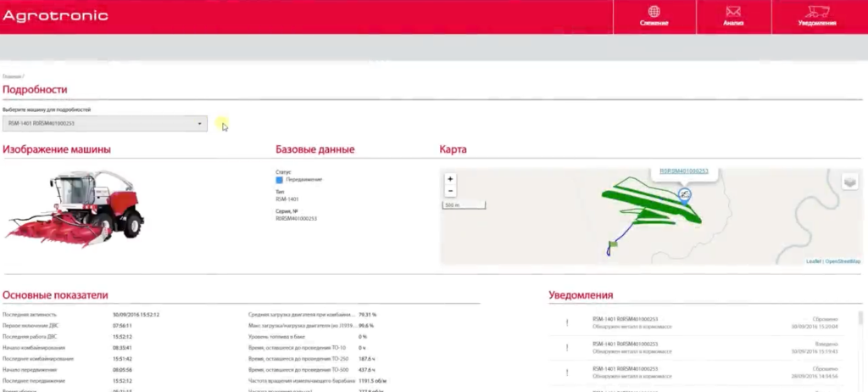
Task: Click the 79.31 % average engine load value
Action: [x=366, y=315]
